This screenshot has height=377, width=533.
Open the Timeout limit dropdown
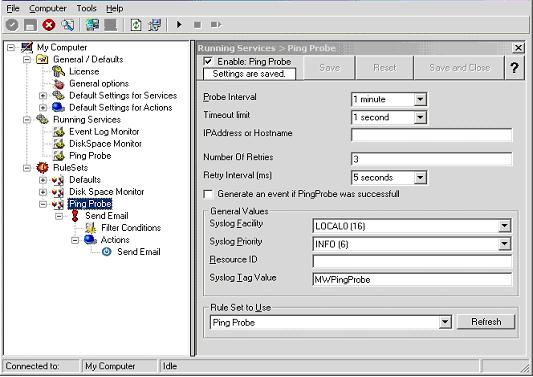420,117
